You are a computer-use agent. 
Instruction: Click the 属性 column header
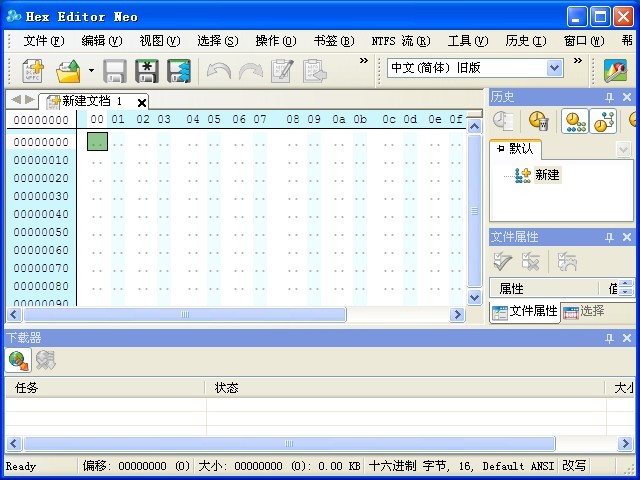point(544,289)
